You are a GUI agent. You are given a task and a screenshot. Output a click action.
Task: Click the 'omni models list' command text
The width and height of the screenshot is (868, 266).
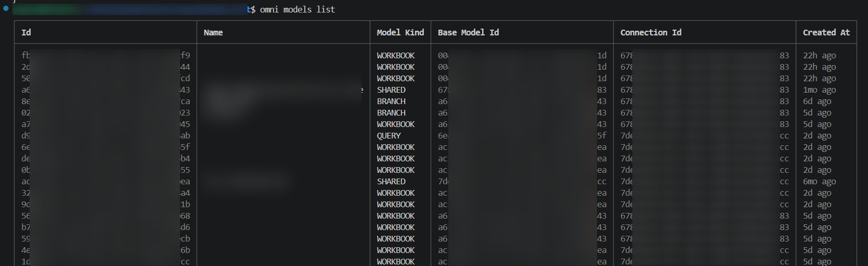pyautogui.click(x=297, y=9)
